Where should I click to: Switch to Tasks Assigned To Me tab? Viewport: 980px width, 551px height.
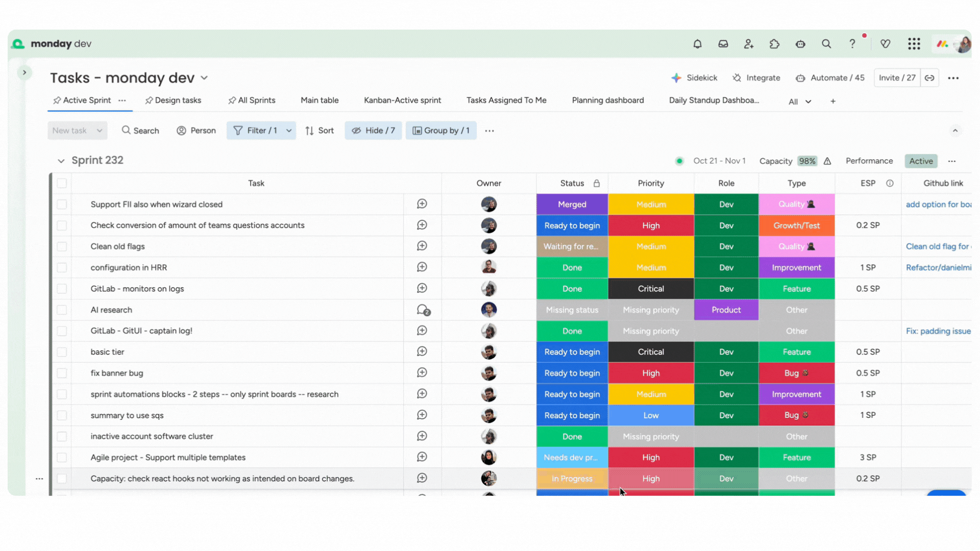[x=506, y=101]
